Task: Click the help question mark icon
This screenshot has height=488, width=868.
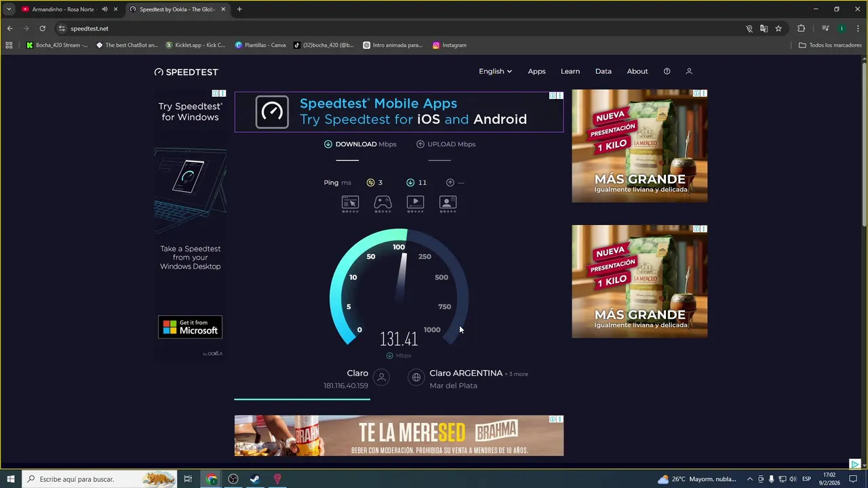Action: (667, 71)
